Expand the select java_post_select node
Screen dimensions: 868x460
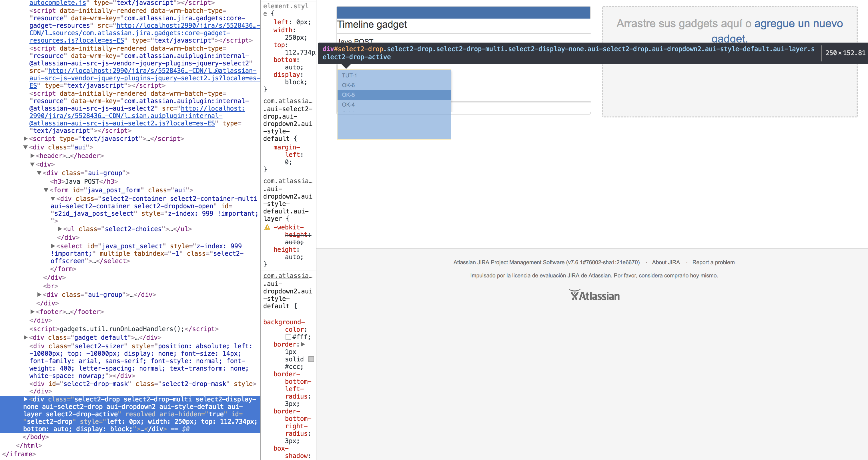click(x=53, y=246)
